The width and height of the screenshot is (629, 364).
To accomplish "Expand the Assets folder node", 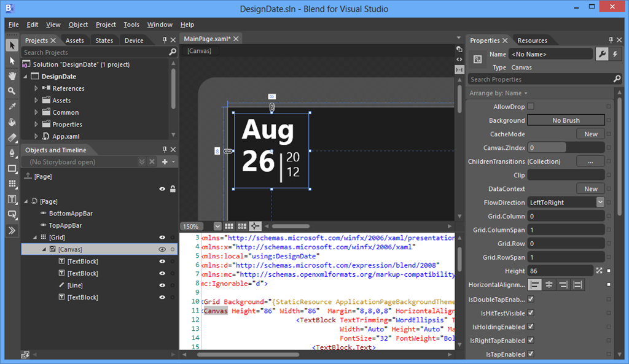I will [36, 100].
